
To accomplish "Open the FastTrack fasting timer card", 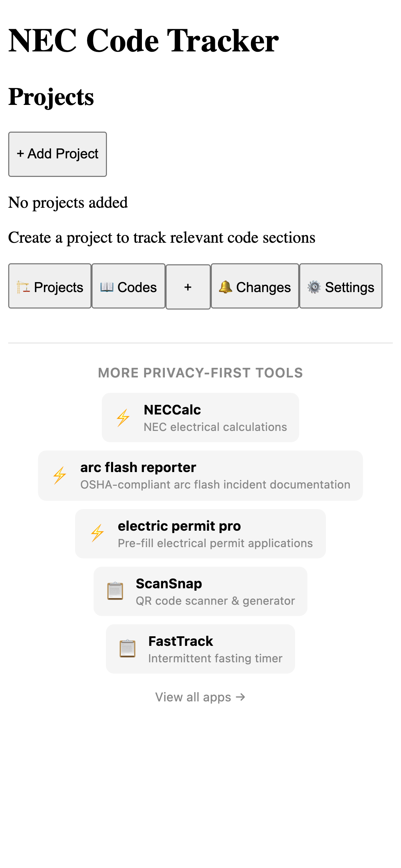I will [200, 649].
